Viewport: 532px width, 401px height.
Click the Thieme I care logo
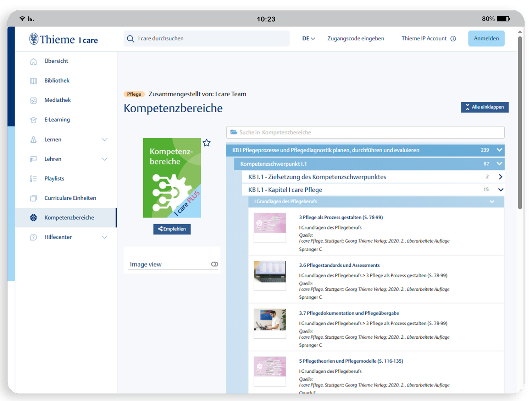pos(63,39)
